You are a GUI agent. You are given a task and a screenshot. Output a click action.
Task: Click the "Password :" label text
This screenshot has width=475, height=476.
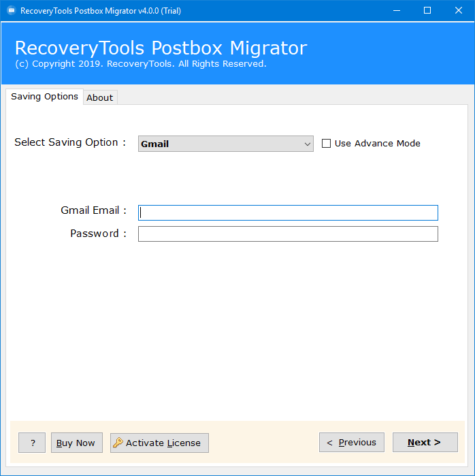[x=98, y=234]
